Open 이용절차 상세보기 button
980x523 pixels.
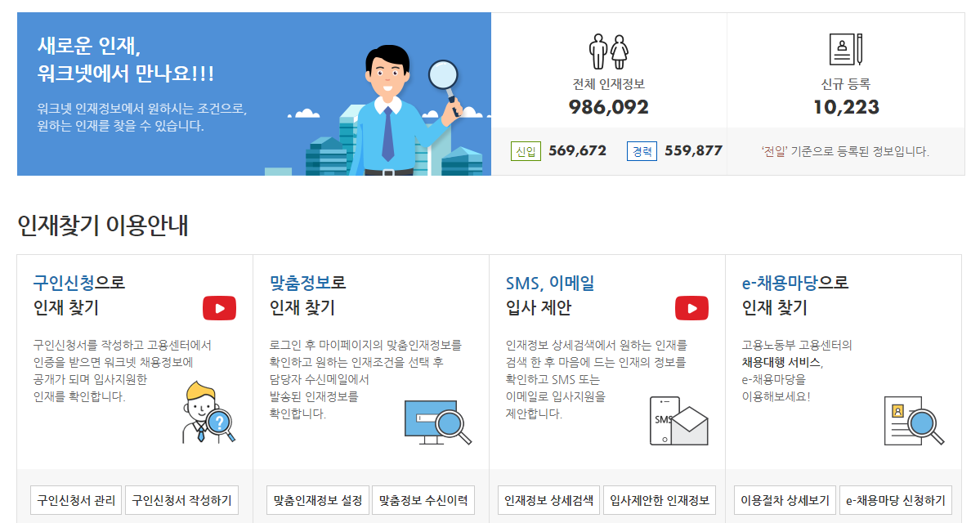[785, 500]
